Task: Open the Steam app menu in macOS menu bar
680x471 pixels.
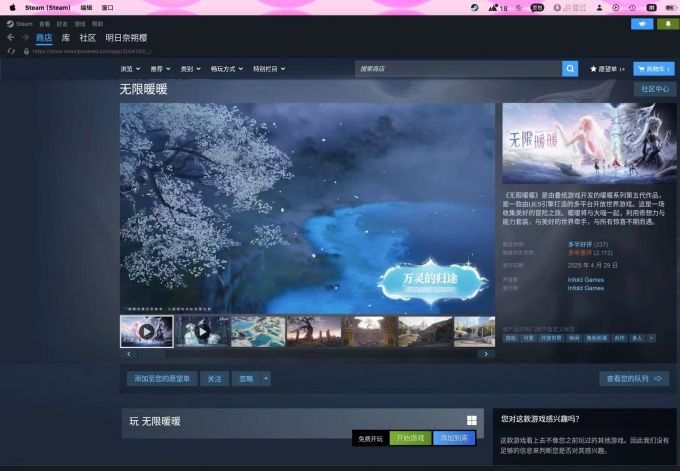Action: click(x=47, y=7)
